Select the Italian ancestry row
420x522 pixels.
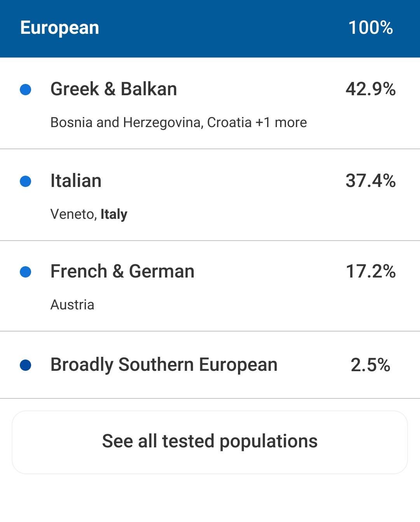(76, 181)
